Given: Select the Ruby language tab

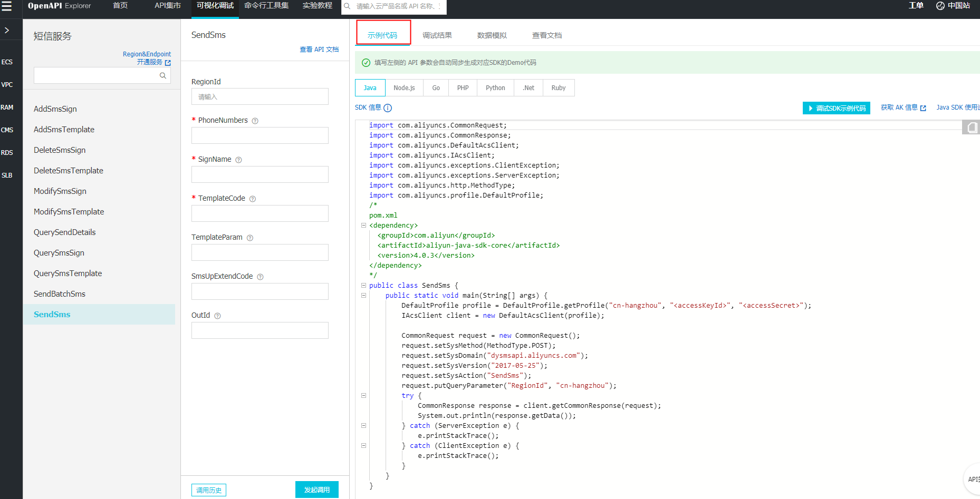Looking at the screenshot, I should pos(559,88).
